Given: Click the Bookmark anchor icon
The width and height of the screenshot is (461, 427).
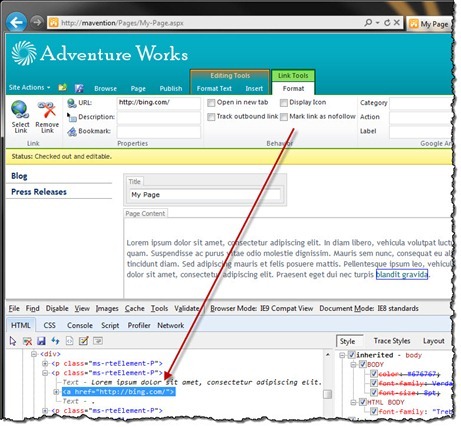Looking at the screenshot, I should (72, 131).
